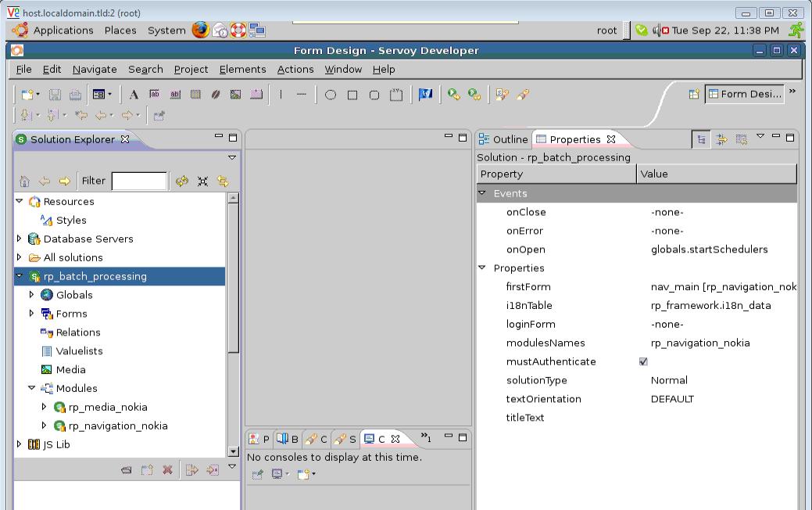Click the help lifebuoy icon in panel

[238, 30]
